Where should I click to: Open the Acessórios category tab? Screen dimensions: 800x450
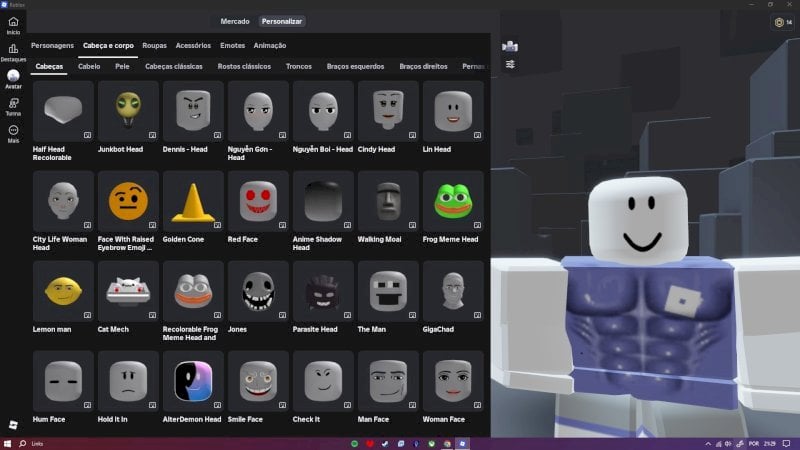coord(193,45)
